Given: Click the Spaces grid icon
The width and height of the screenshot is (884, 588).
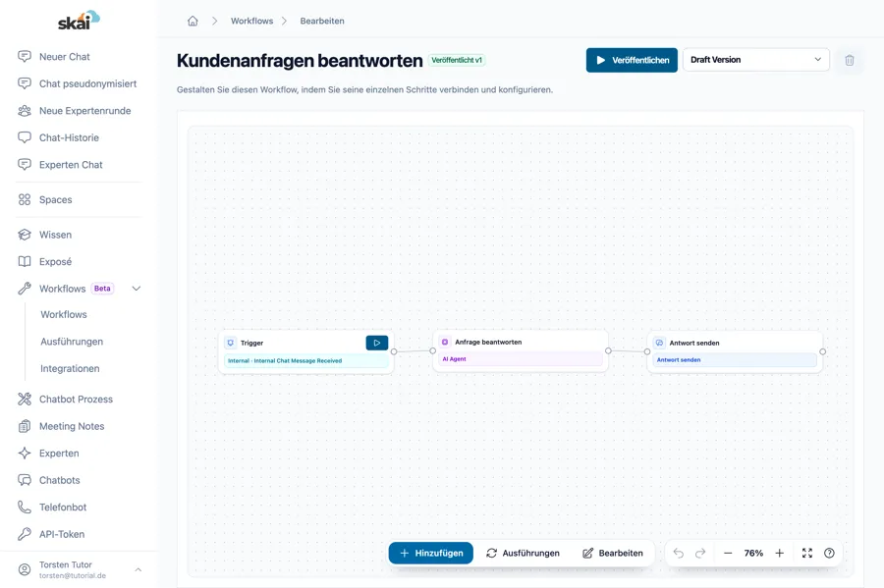Looking at the screenshot, I should pyautogui.click(x=25, y=199).
